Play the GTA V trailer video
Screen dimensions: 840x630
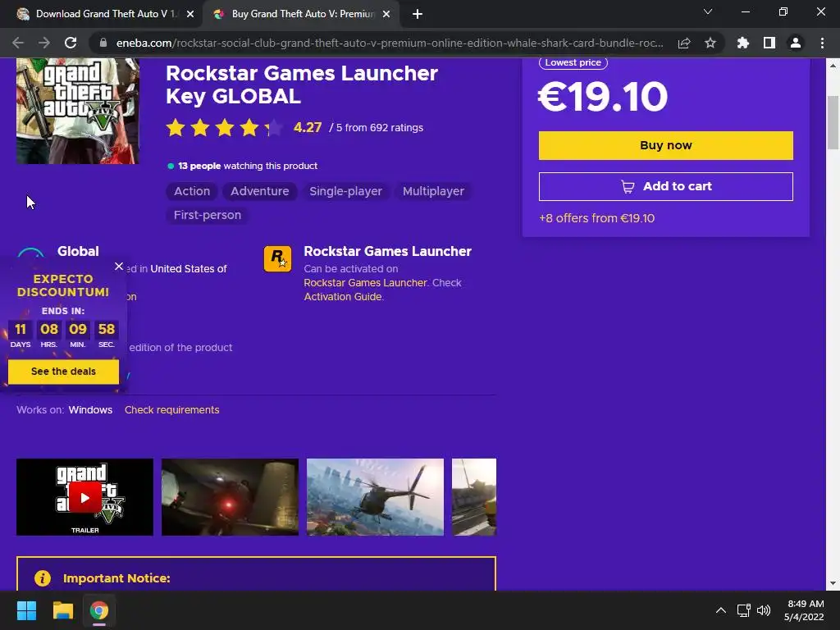coord(84,497)
